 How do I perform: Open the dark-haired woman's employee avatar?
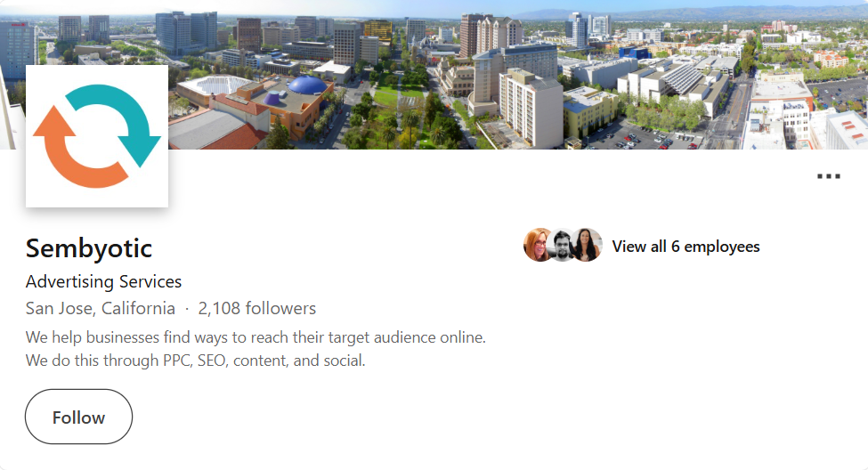pyautogui.click(x=587, y=246)
